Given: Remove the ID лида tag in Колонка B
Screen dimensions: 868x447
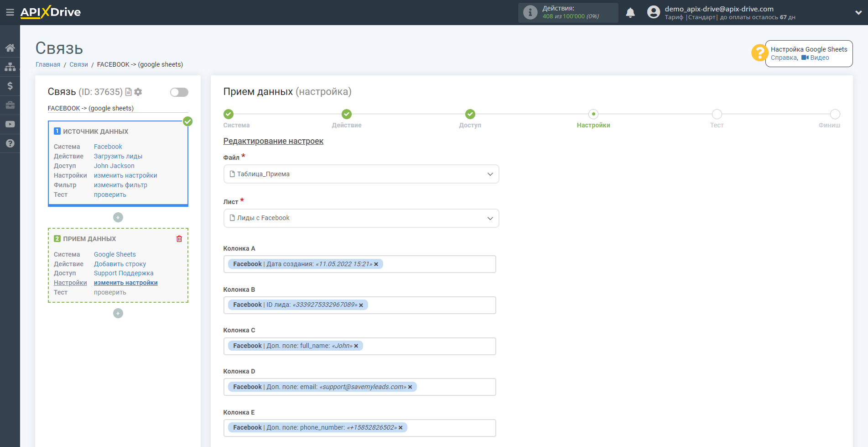Looking at the screenshot, I should pos(361,305).
